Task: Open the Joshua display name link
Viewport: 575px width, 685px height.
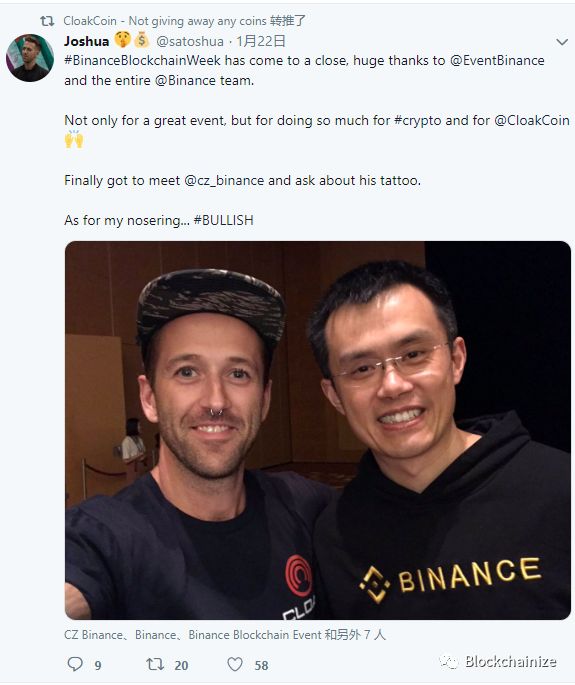Action: click(x=87, y=41)
